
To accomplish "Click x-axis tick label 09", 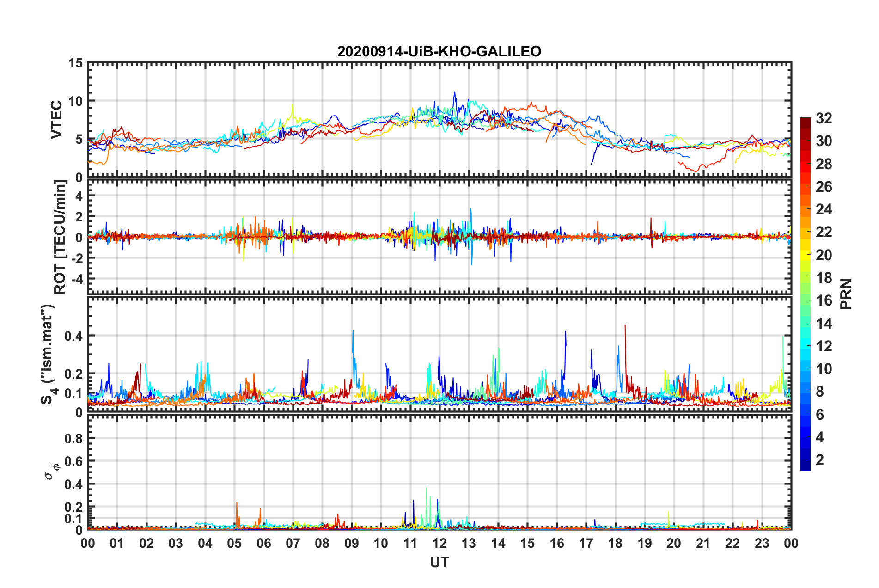I will click(x=351, y=543).
